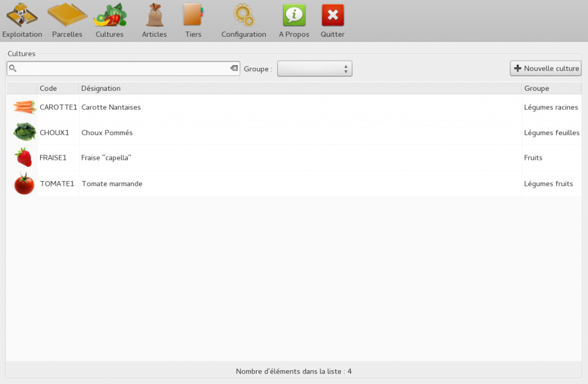Select the strawberry thumbnail for FRAISE1
Image resolution: width=588 pixels, height=384 pixels.
coord(24,158)
